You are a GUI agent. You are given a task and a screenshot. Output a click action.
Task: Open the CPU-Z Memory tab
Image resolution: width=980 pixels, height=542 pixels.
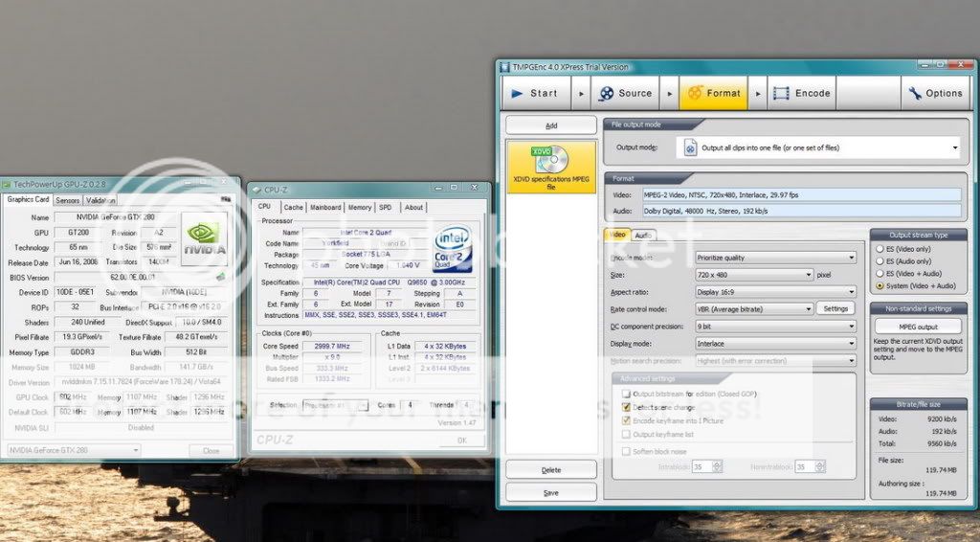click(x=360, y=208)
